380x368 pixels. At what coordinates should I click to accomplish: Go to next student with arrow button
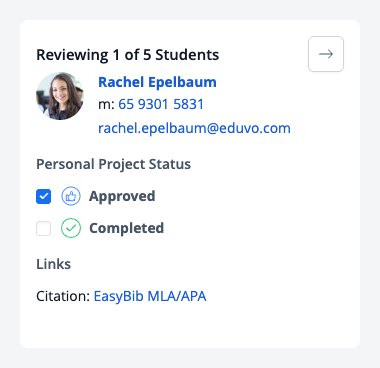click(326, 54)
